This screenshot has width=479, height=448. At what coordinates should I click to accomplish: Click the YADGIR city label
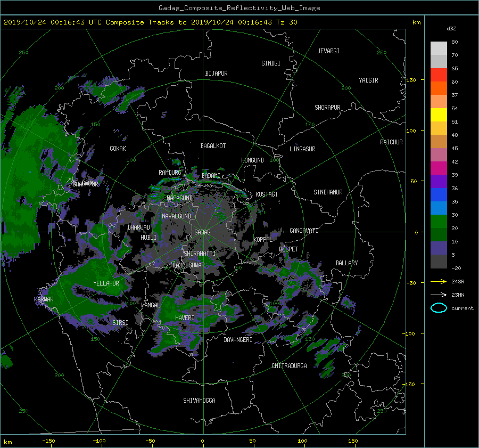[x=368, y=80]
